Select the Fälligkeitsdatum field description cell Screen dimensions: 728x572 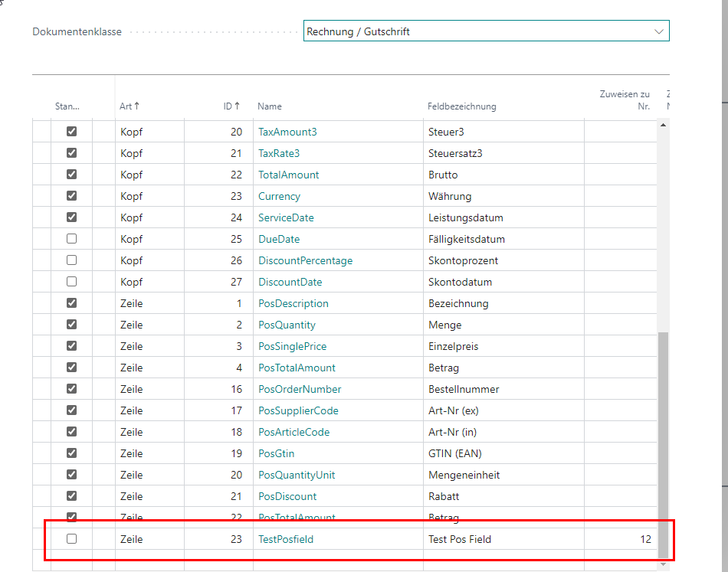click(x=467, y=239)
